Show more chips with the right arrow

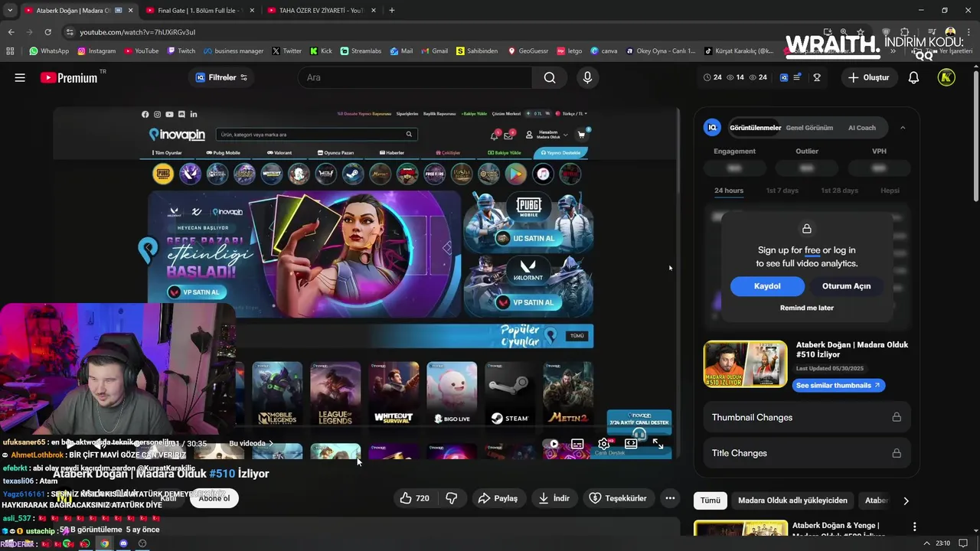[906, 500]
